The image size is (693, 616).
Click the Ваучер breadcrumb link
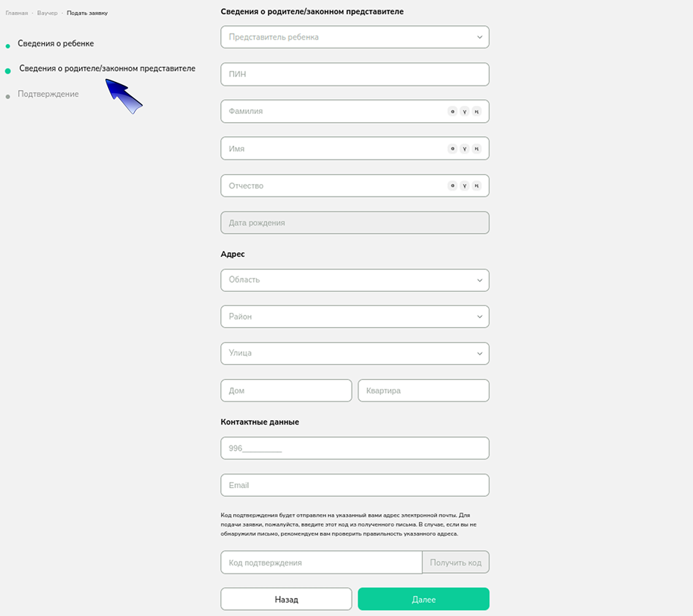click(x=47, y=13)
